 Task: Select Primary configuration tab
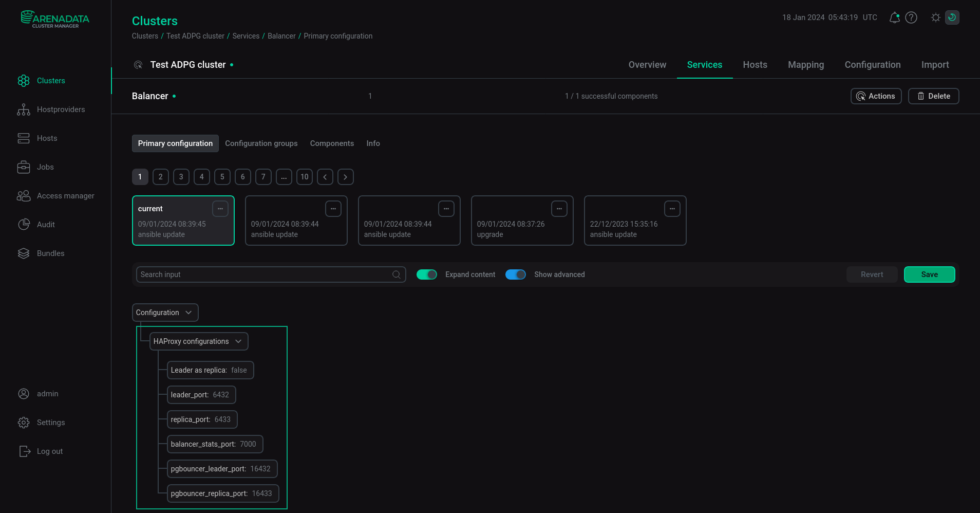coord(175,143)
